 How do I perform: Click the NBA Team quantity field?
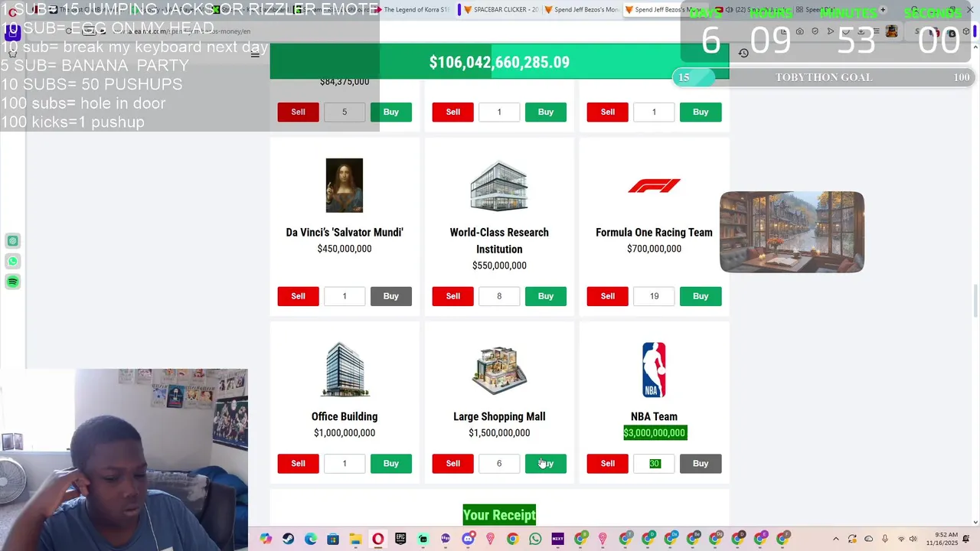coord(654,463)
